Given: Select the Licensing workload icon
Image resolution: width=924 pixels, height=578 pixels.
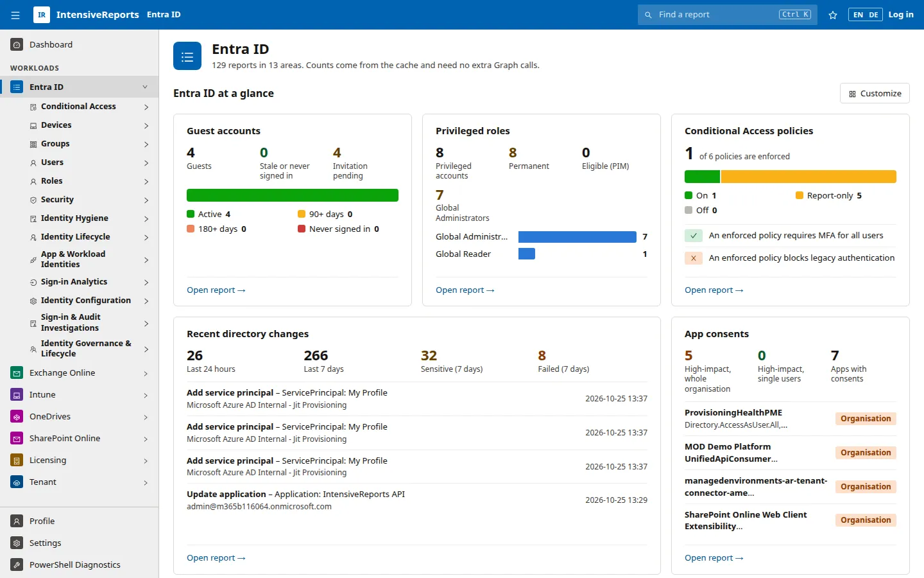Looking at the screenshot, I should point(17,460).
